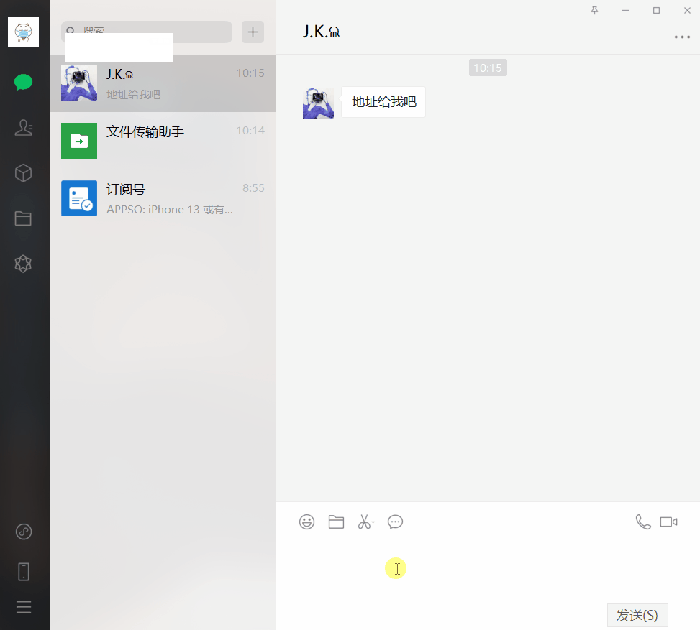Click the plus button to start group chat

[253, 32]
